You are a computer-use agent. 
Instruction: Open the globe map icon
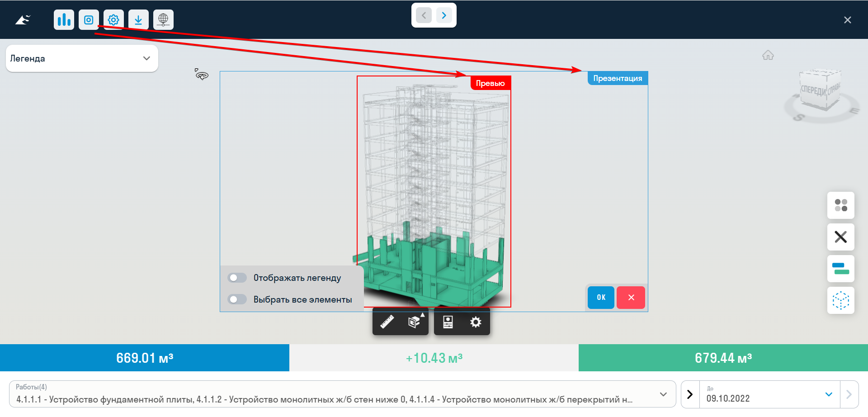(163, 20)
